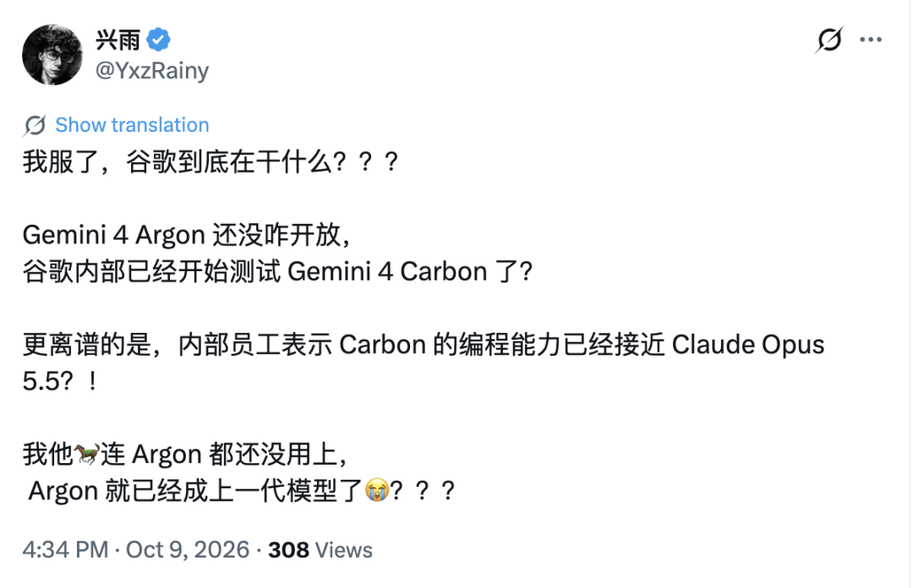Open the 308 Views count

pos(320,550)
